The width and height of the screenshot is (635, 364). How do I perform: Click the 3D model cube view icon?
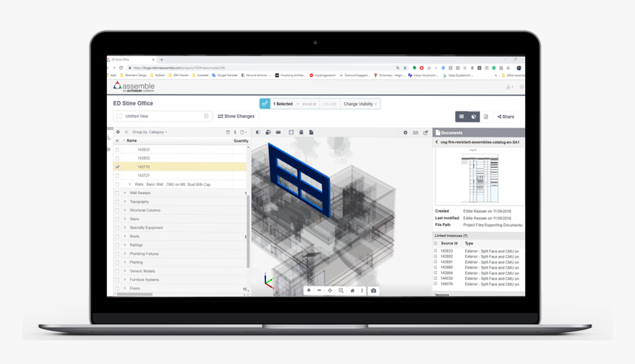(474, 117)
